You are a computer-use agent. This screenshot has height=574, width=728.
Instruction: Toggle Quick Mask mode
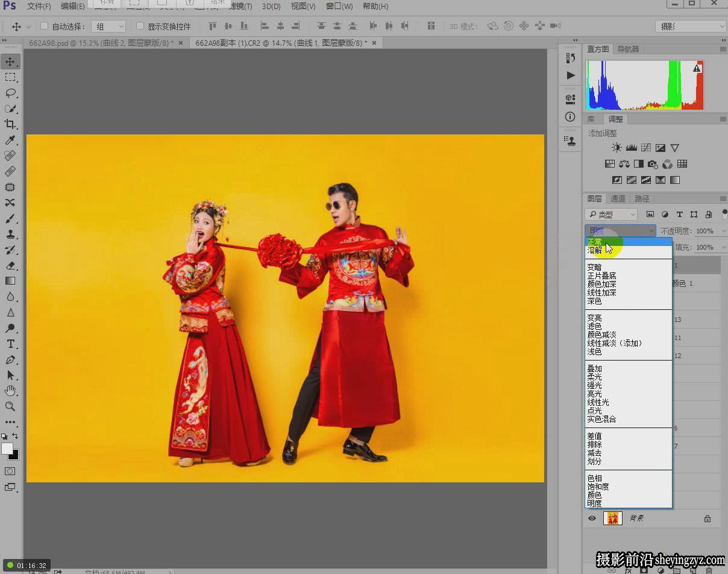(10, 471)
